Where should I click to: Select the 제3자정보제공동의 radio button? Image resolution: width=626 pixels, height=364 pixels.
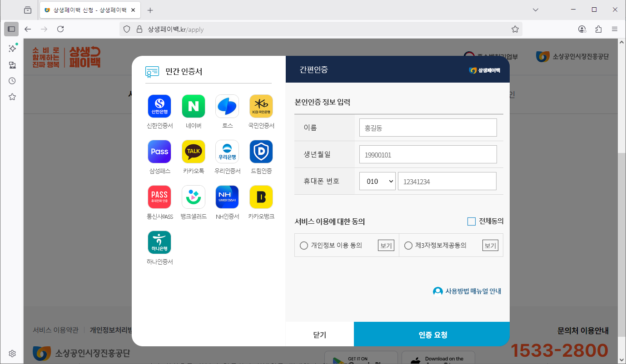408,246
